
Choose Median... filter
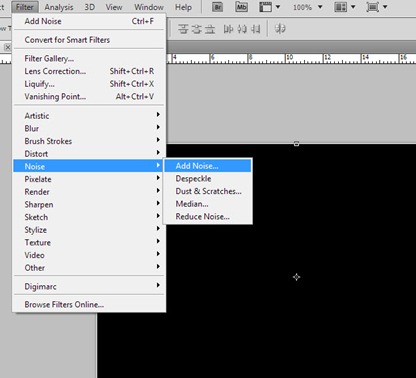(x=208, y=204)
